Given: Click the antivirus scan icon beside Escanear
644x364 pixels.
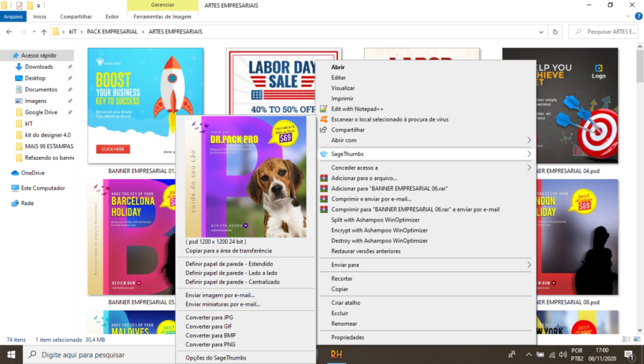Looking at the screenshot, I should (324, 119).
